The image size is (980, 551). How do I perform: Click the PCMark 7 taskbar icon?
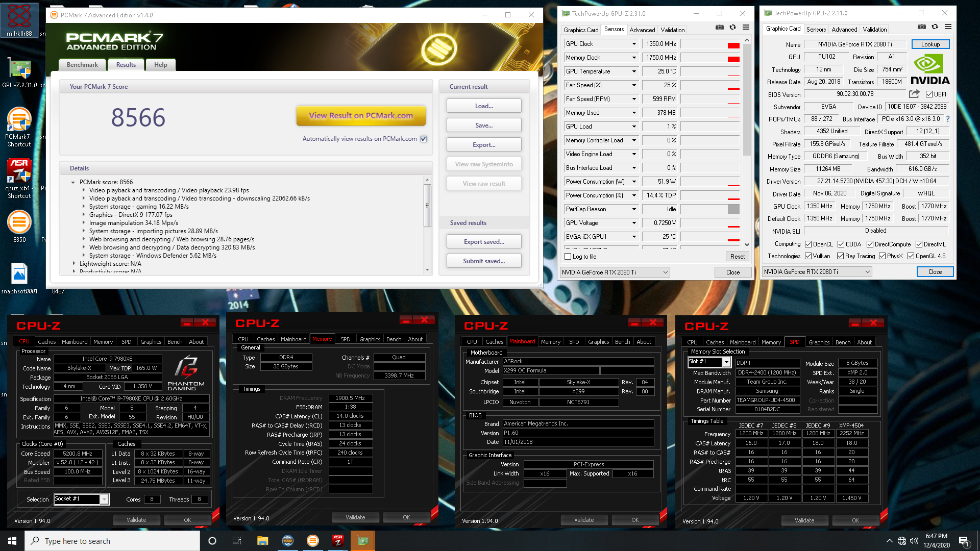click(313, 541)
